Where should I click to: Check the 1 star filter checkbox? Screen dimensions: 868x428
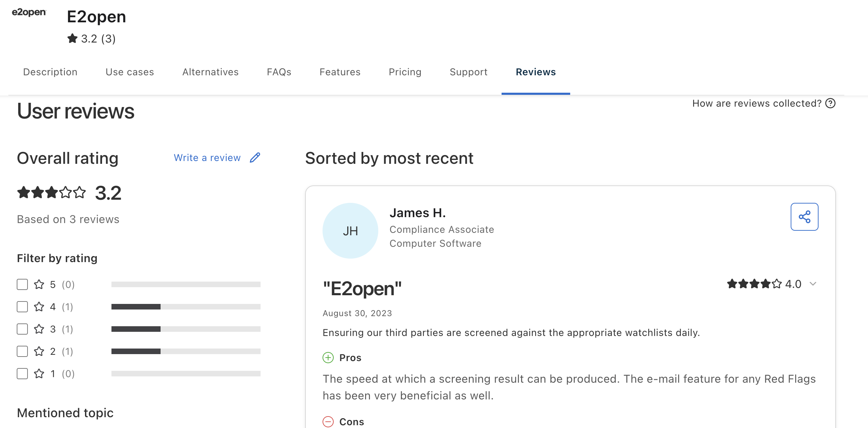(22, 374)
